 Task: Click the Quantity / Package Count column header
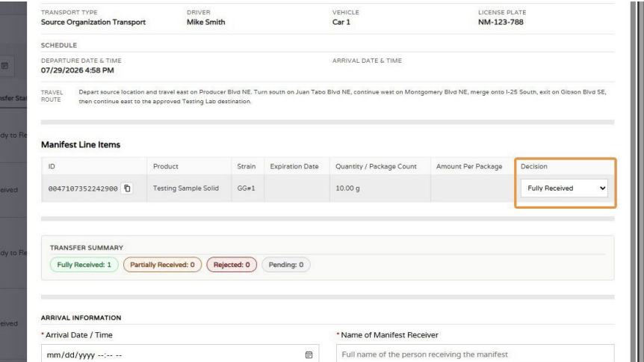[x=376, y=166]
